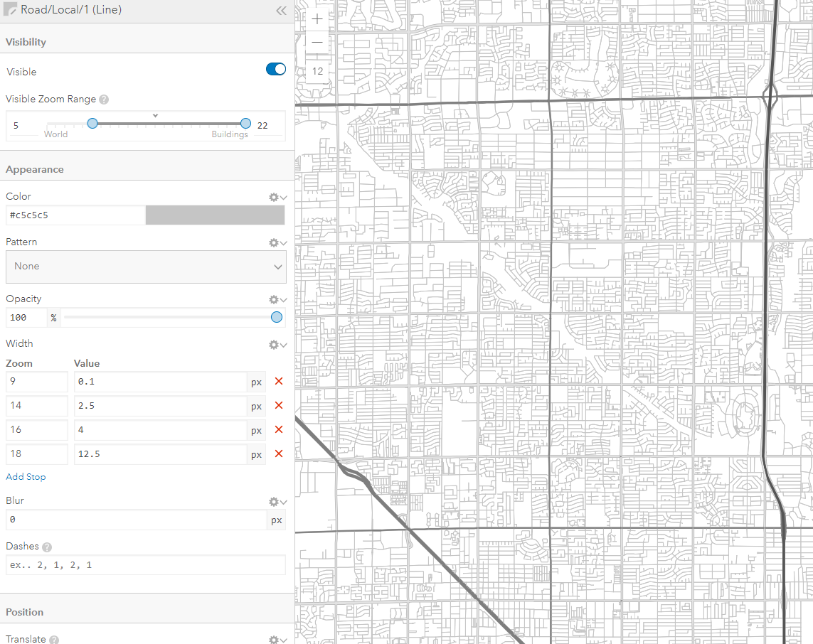Open the Translate help icon
The image size is (813, 644).
54,640
